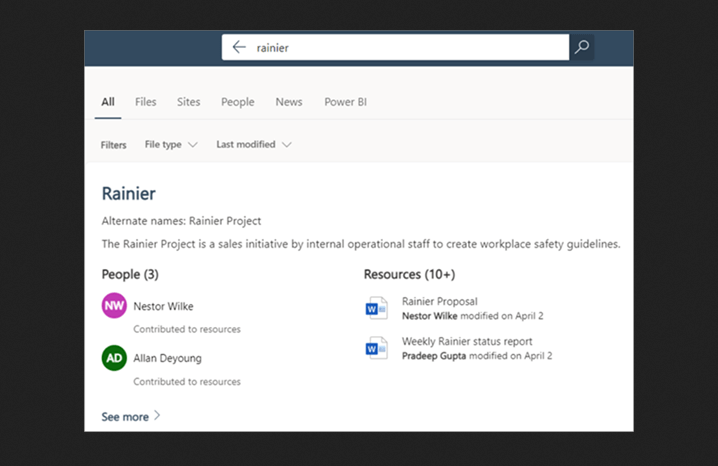The height and width of the screenshot is (466, 718).
Task: Switch to the News tab
Action: coord(289,102)
